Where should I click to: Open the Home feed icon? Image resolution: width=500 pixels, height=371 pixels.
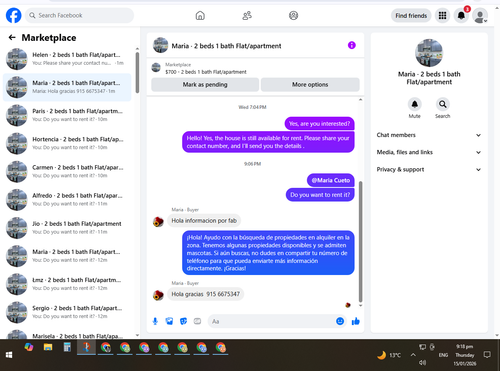click(200, 15)
